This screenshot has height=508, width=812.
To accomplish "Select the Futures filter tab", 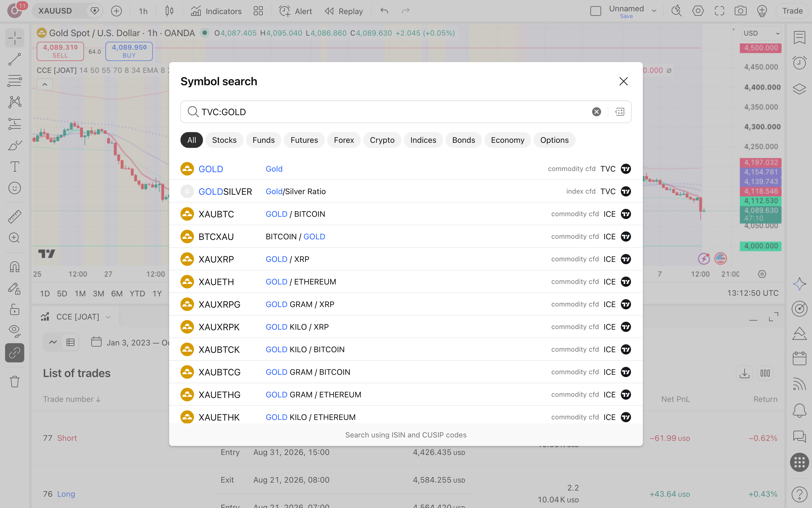I will 304,140.
